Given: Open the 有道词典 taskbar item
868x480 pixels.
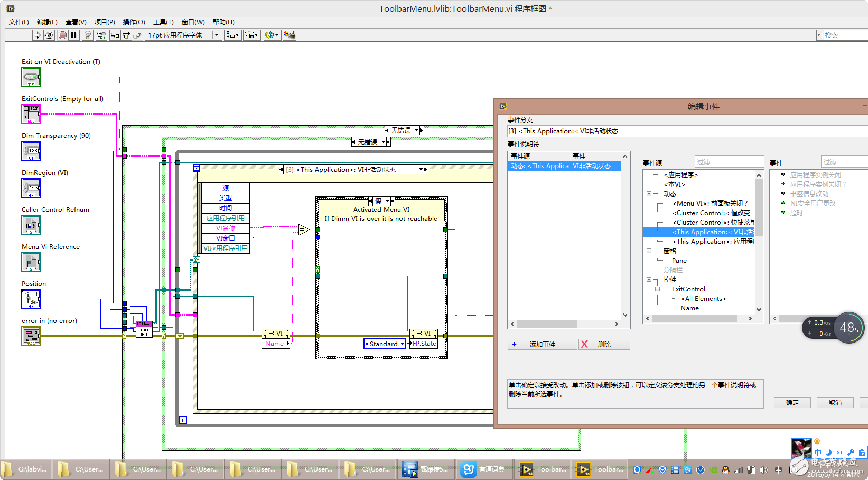Looking at the screenshot, I should (x=484, y=469).
